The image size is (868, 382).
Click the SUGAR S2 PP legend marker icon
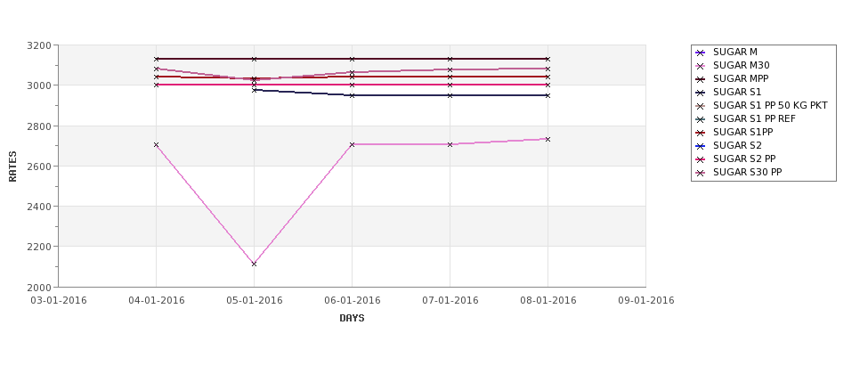[701, 159]
